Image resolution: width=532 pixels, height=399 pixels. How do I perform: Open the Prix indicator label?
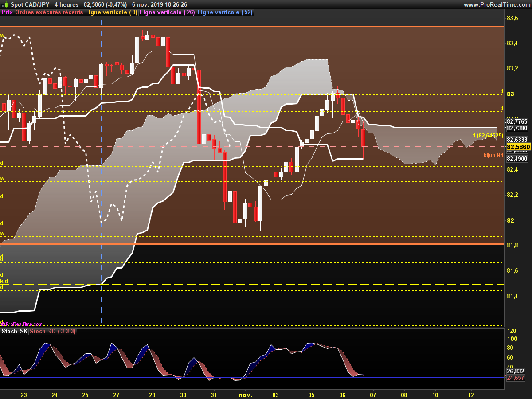[7, 12]
